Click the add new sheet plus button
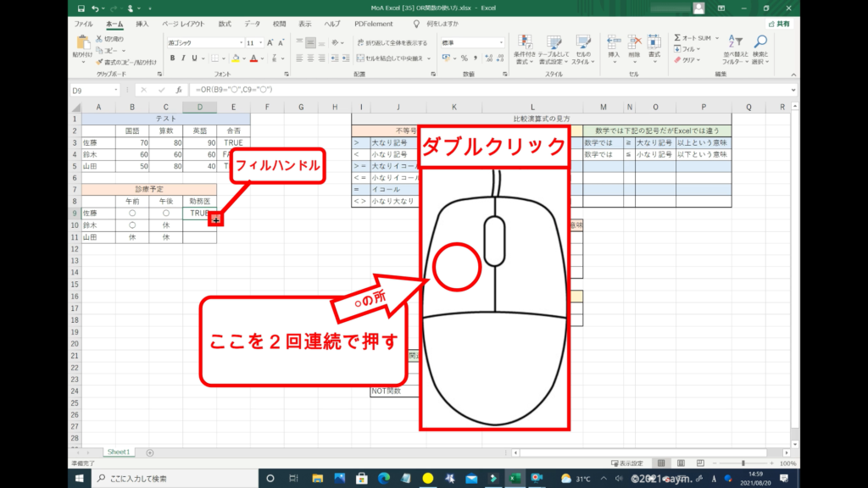Viewport: 868px width, 488px height. (x=149, y=452)
